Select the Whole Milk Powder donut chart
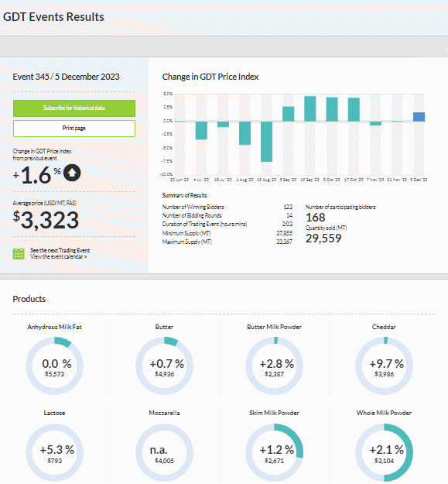This screenshot has width=448, height=484. (x=384, y=452)
